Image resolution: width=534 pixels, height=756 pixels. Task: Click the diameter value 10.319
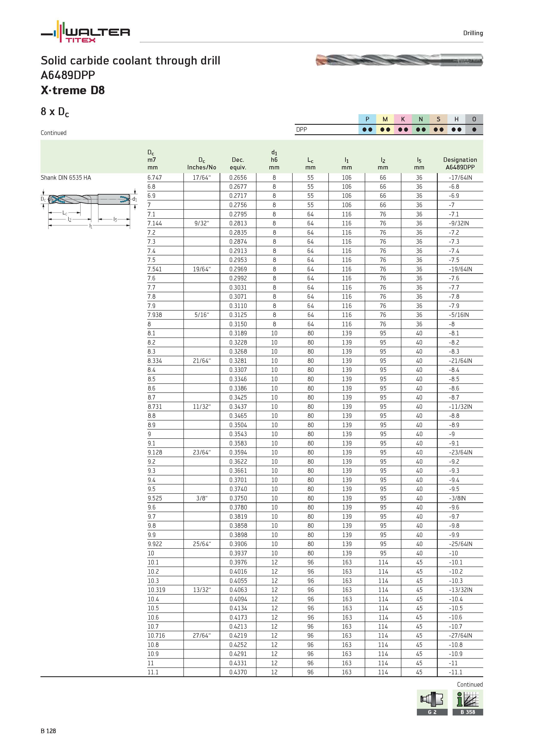click(156, 590)
